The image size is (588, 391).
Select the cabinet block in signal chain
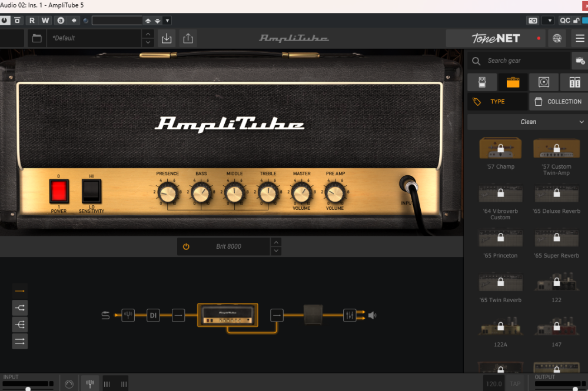point(313,315)
